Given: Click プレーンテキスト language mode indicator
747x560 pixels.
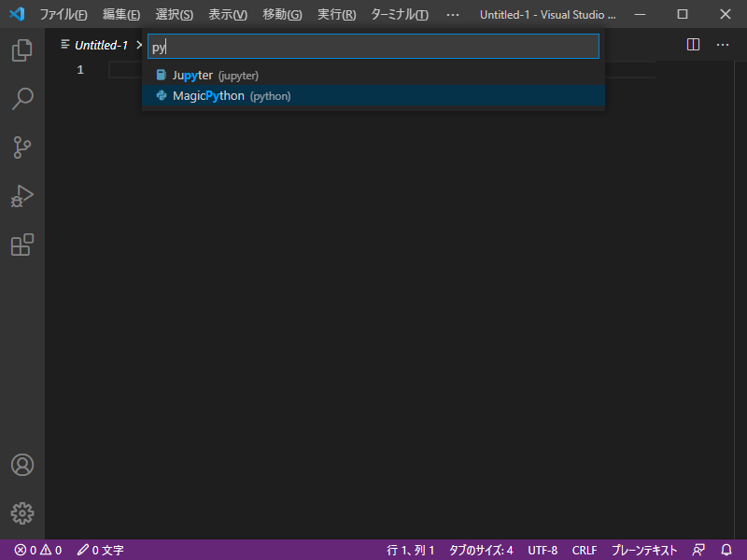Looking at the screenshot, I should (644, 550).
